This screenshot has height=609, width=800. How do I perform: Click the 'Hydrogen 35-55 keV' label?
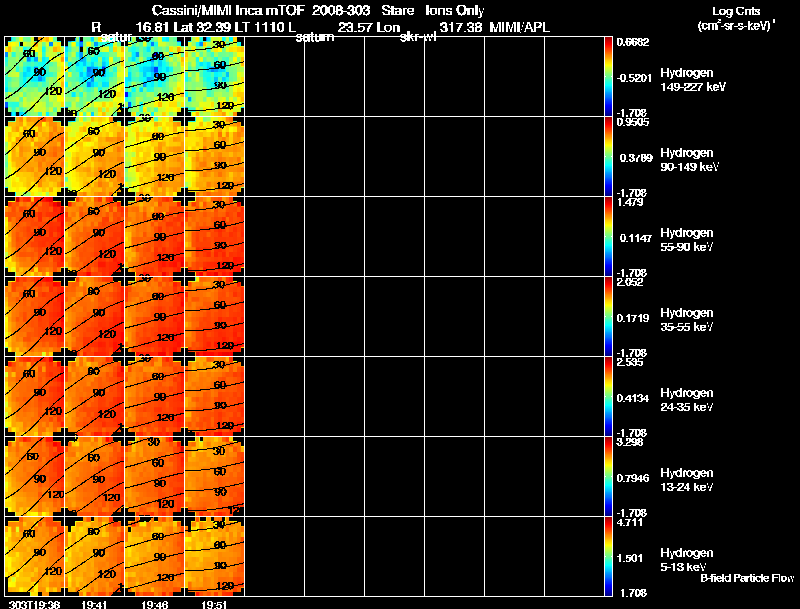point(687,320)
